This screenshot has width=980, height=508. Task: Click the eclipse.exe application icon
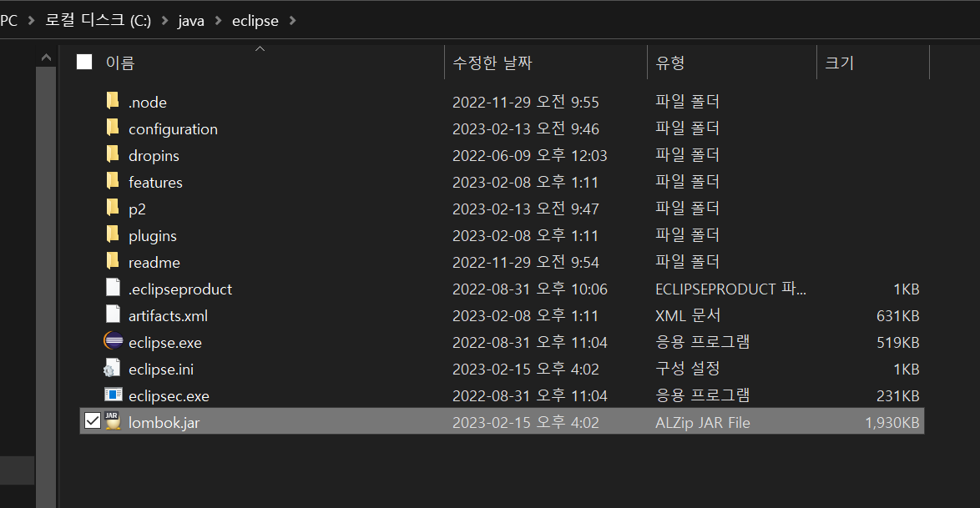pyautogui.click(x=114, y=341)
